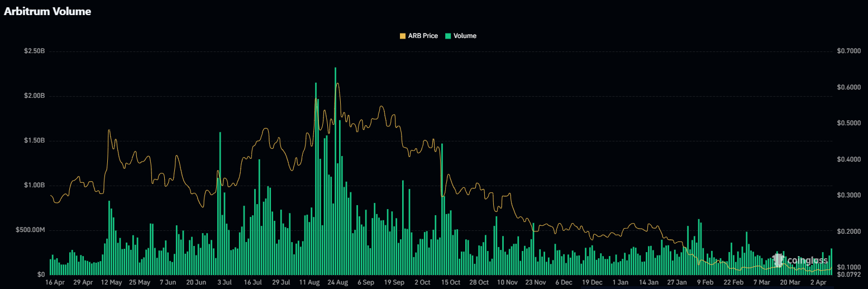
Task: Click the $1.00B left axis label
Action: [34, 186]
